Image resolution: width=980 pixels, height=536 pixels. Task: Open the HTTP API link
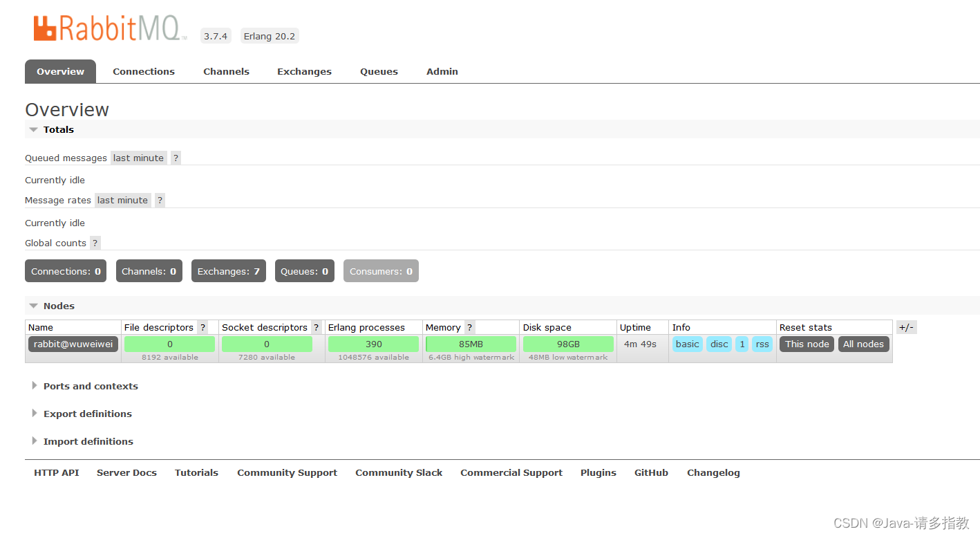click(57, 472)
